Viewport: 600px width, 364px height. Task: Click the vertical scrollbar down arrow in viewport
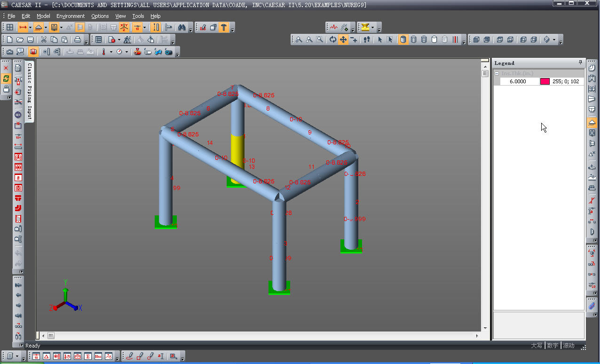[x=485, y=328]
